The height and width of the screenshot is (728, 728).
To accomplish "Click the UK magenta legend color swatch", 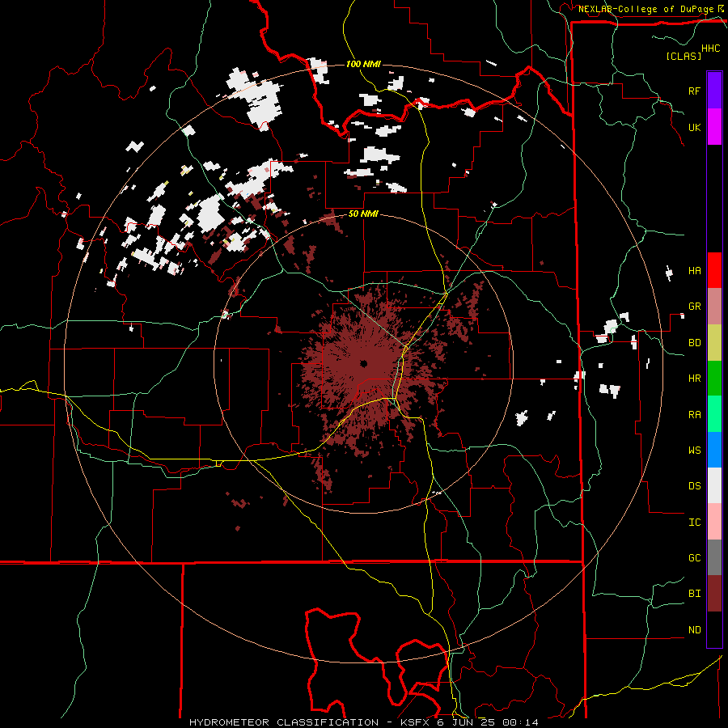I will (714, 127).
